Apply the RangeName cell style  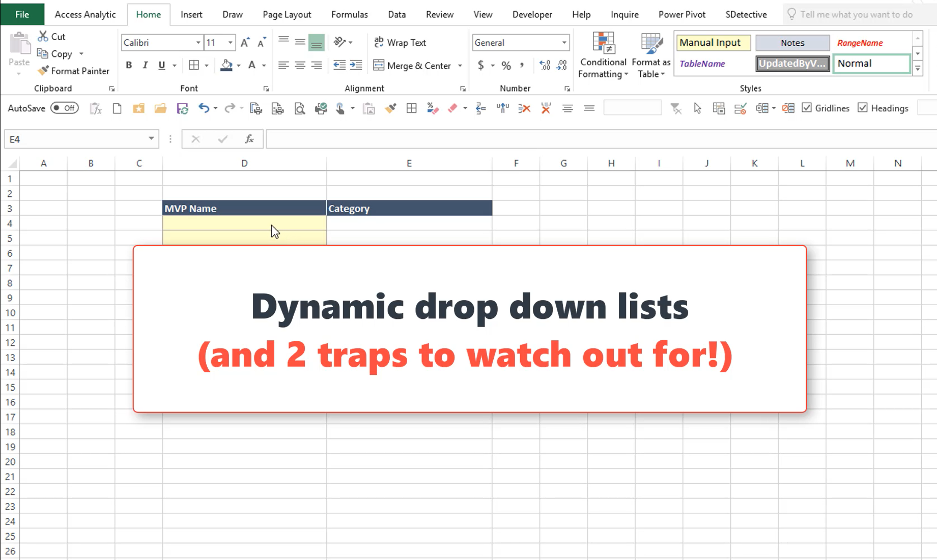pos(872,43)
